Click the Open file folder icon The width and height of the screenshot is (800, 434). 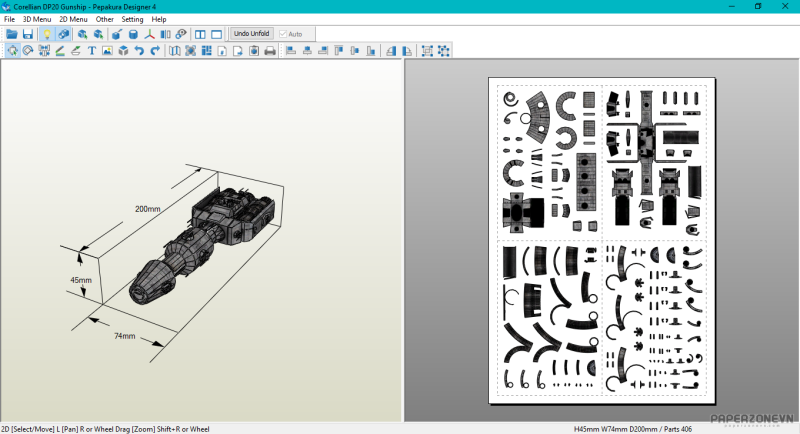coord(12,34)
